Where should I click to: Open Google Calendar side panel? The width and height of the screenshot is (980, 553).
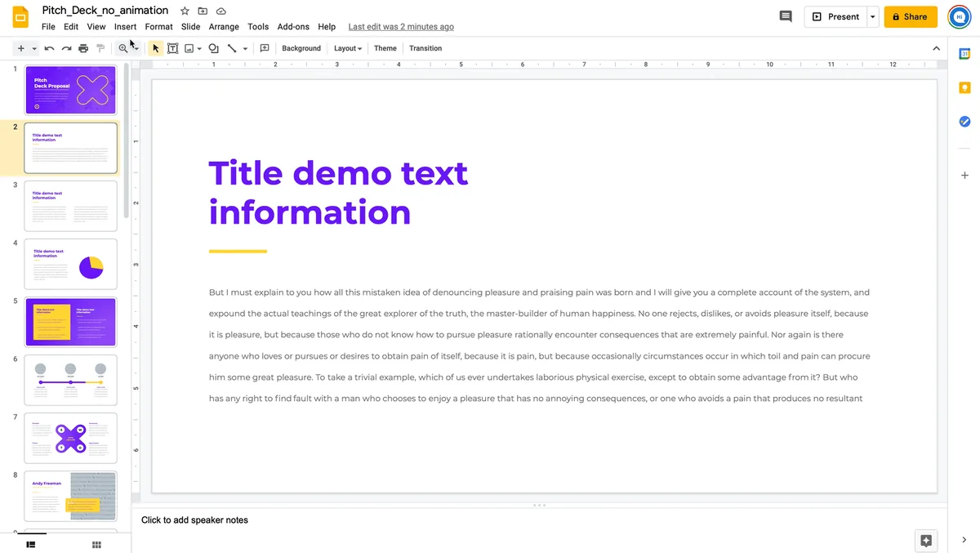[964, 54]
